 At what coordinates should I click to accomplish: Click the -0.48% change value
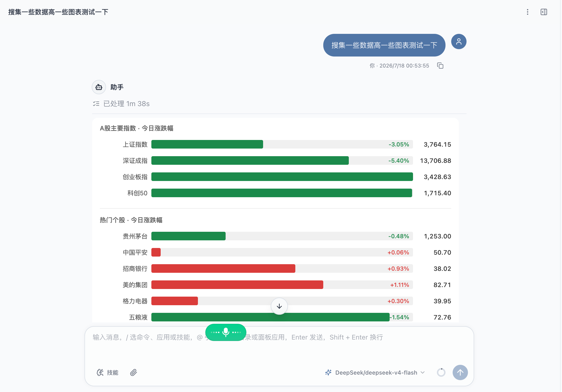399,236
